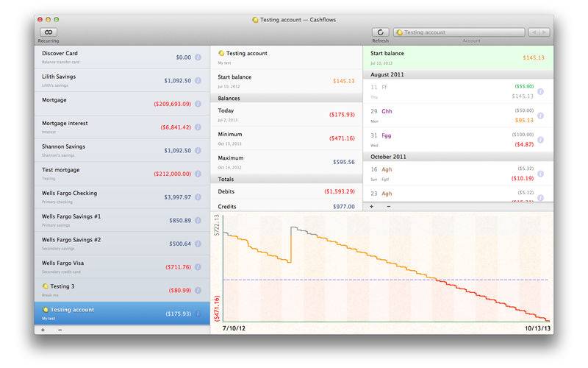The image size is (588, 368).
Task: Select the Testing 3 account
Action: tap(122, 290)
